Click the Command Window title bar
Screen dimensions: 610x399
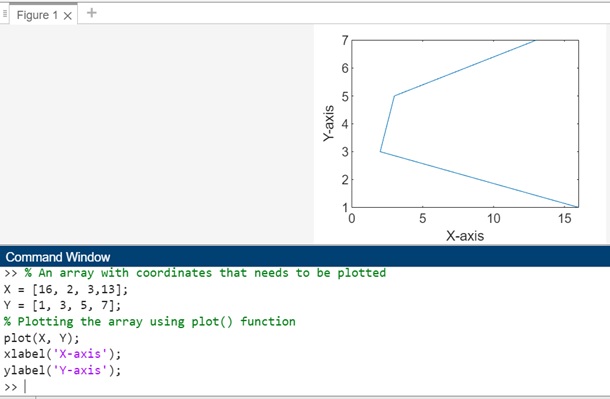pos(305,257)
